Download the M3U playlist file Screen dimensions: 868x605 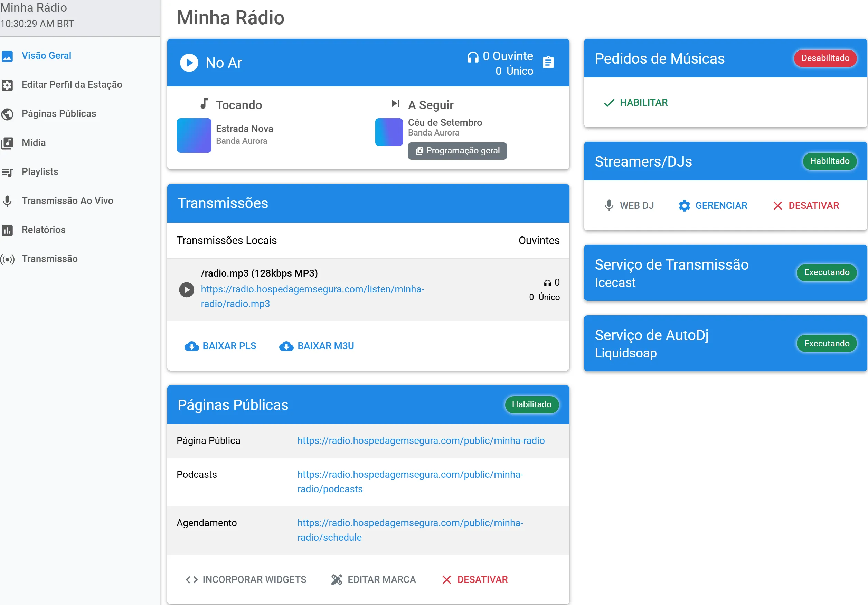[x=317, y=346]
